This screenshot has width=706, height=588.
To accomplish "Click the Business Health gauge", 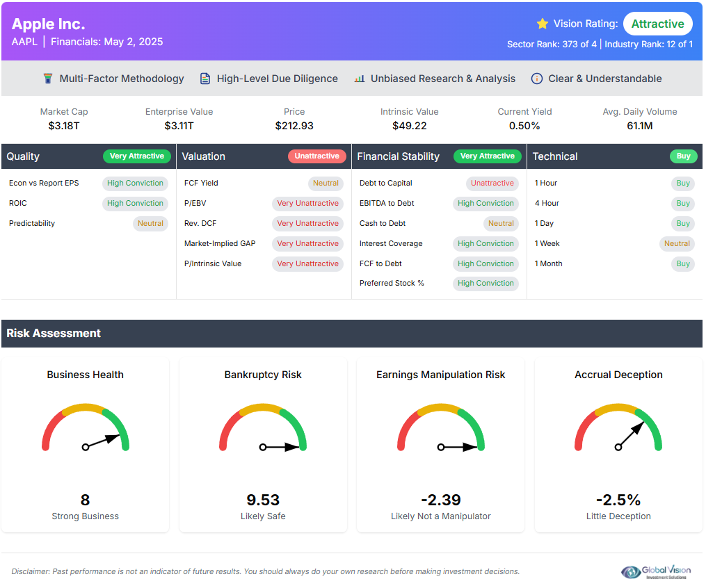I will pyautogui.click(x=86, y=428).
